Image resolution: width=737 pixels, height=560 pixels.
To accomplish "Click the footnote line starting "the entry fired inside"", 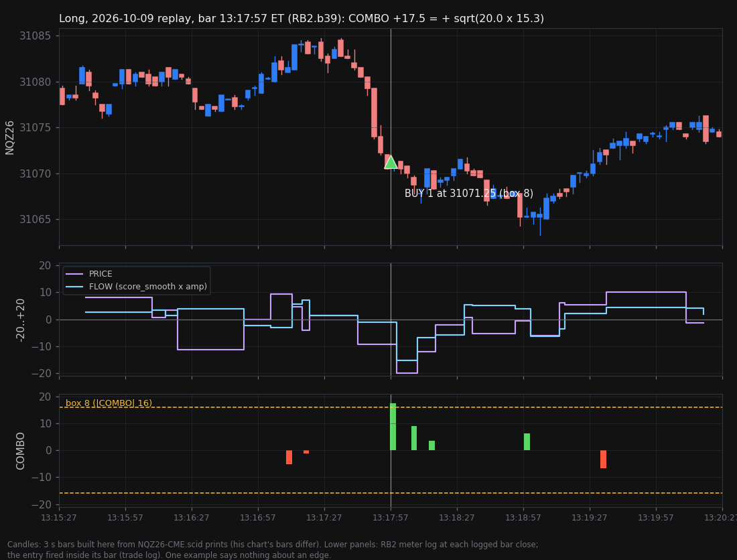I will tap(170, 555).
